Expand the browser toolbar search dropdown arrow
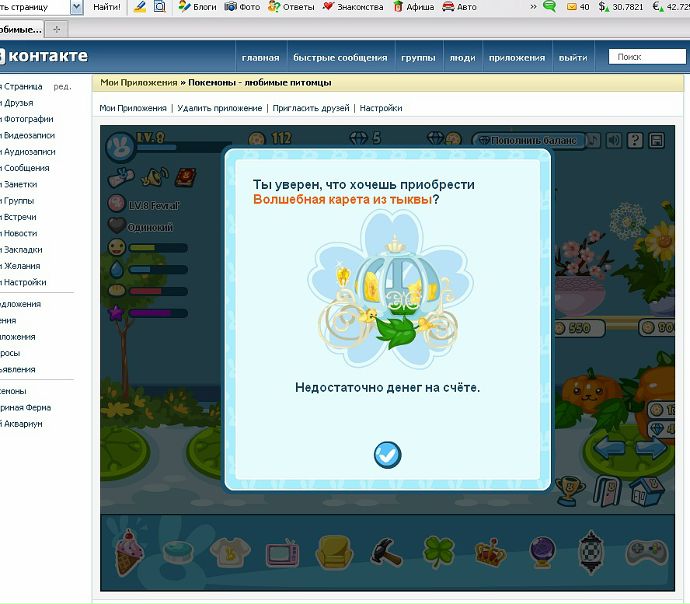 pyautogui.click(x=77, y=7)
